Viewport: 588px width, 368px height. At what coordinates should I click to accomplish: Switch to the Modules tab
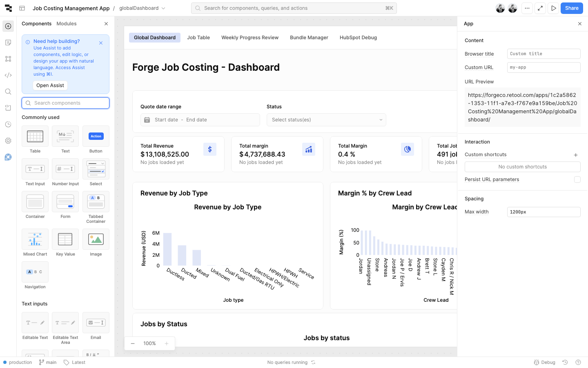[x=67, y=24]
